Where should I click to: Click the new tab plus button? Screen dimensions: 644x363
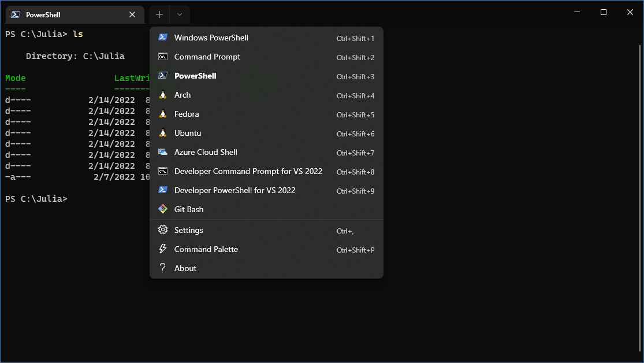coord(159,14)
